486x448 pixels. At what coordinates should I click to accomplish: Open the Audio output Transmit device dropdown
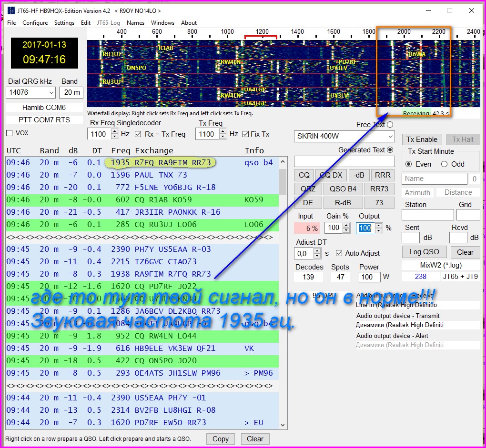[x=417, y=325]
